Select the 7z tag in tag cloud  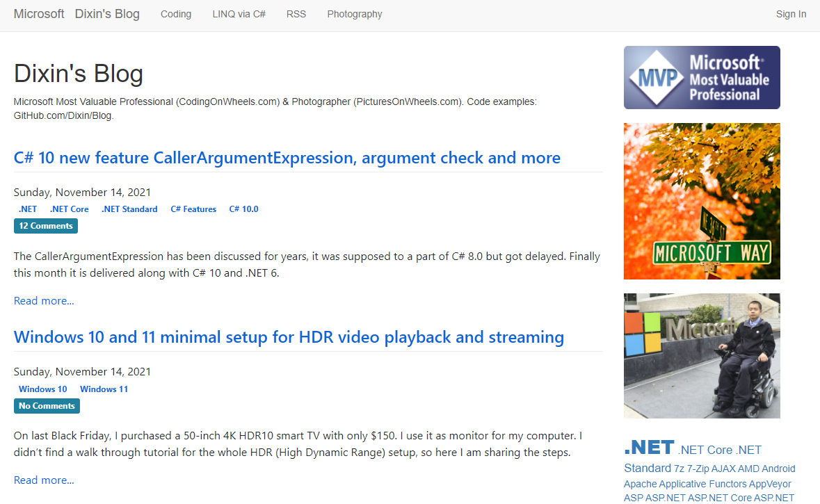tap(679, 469)
